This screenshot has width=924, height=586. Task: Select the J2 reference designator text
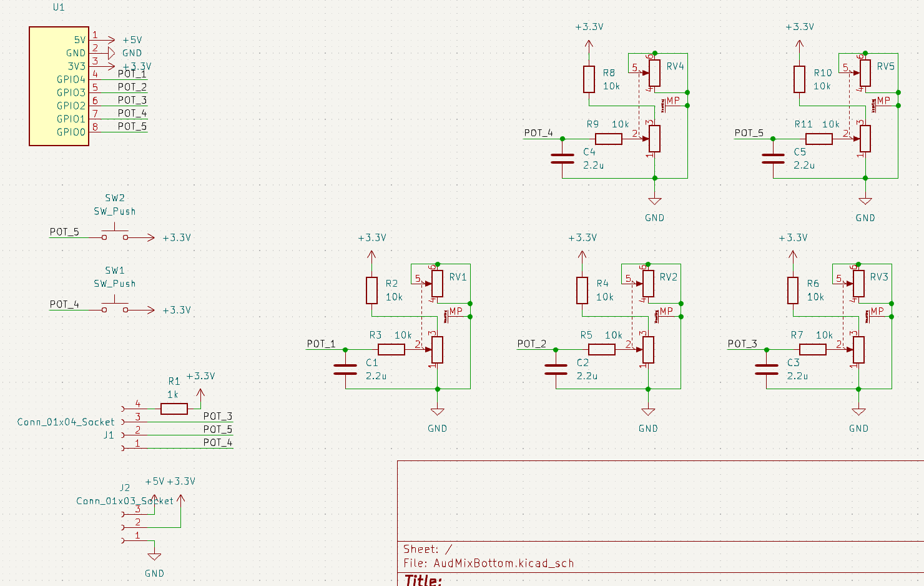pos(125,488)
